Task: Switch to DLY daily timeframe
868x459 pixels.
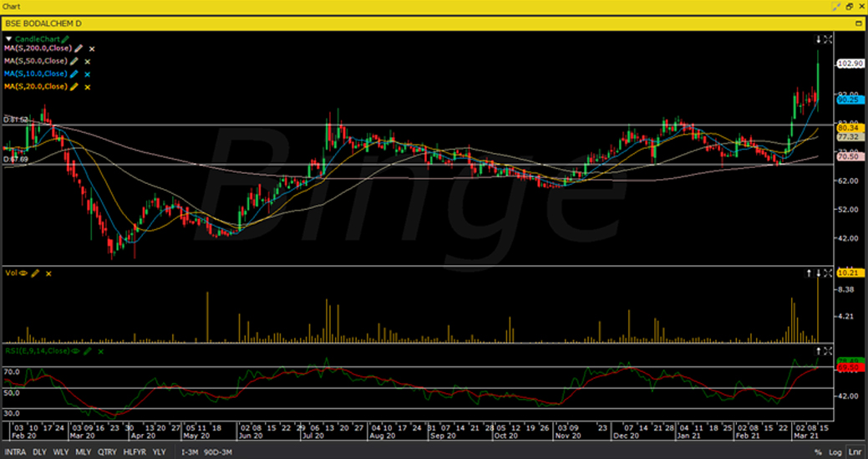Action: pos(39,452)
